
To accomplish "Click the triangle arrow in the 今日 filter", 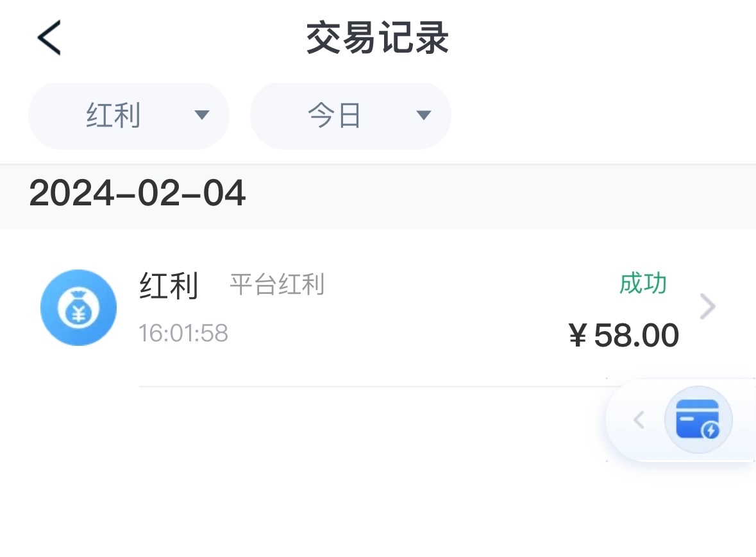I will 423,116.
